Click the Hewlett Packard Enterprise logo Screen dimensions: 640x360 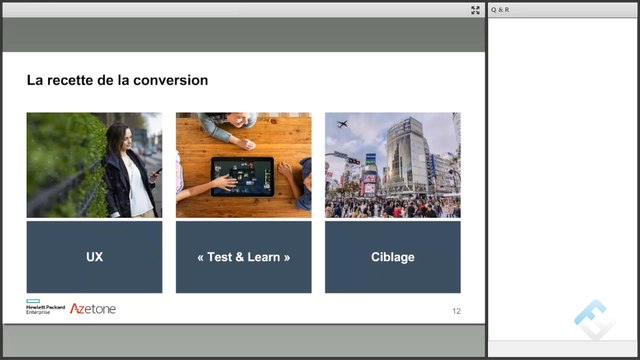45,307
